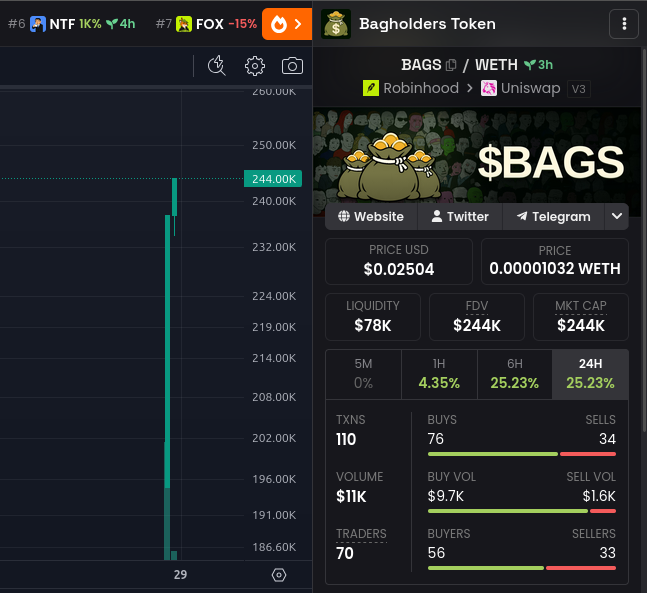Screen dimensions: 647x593
Task: Click the Uniswap DEX icon
Action: pos(489,88)
